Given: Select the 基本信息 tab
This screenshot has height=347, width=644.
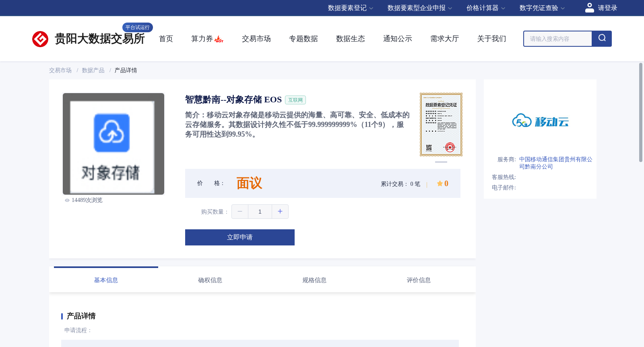Looking at the screenshot, I should [x=106, y=280].
